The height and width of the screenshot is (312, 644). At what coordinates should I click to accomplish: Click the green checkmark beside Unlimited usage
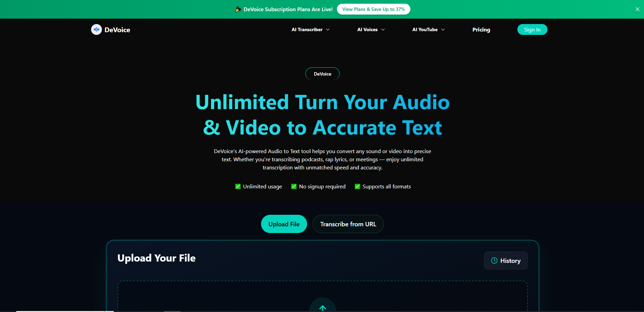238,186
